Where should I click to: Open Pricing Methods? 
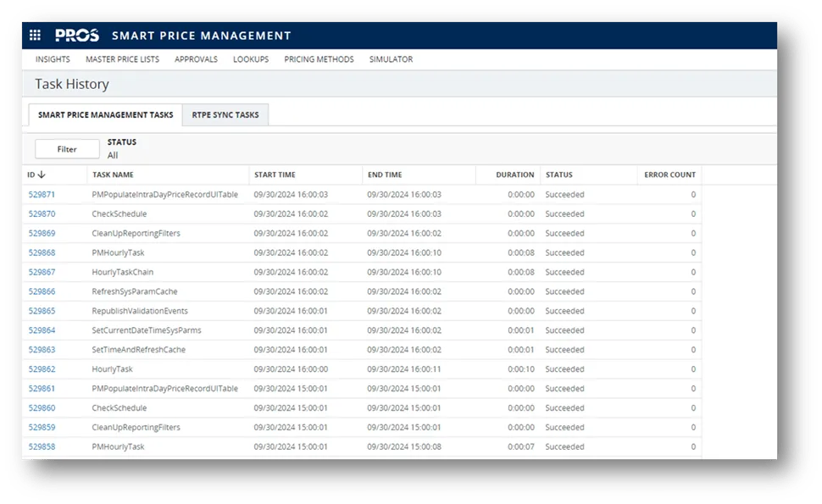coord(319,59)
